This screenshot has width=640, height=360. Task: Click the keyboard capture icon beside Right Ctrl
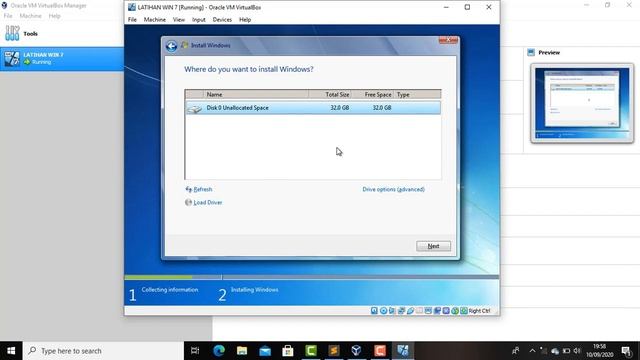coord(464,311)
